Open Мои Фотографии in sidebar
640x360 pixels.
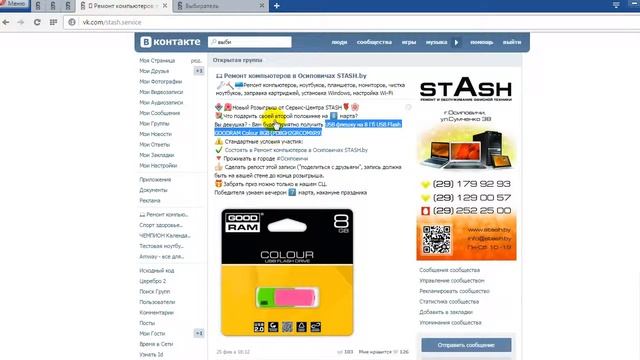[161, 82]
